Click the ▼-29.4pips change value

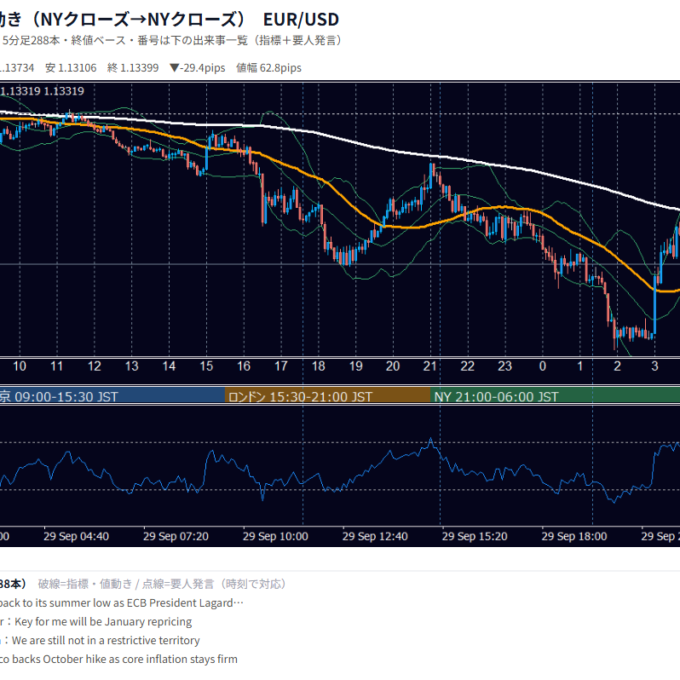(198, 68)
